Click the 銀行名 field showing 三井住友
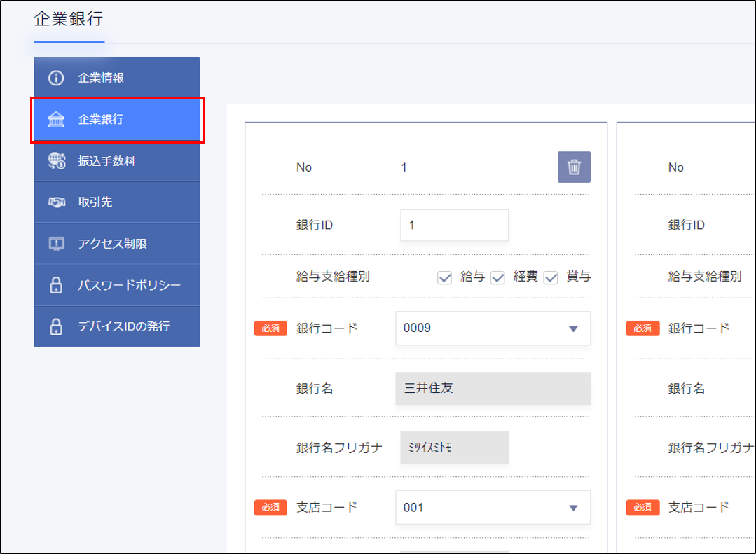756x554 pixels. [x=493, y=388]
